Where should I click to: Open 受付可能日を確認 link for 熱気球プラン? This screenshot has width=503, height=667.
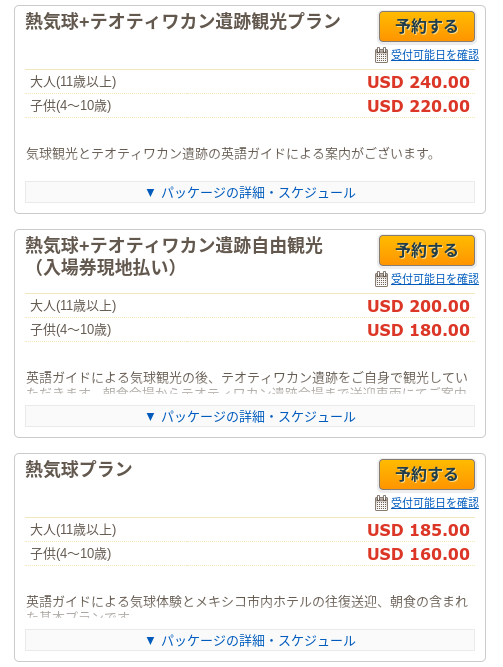point(435,503)
